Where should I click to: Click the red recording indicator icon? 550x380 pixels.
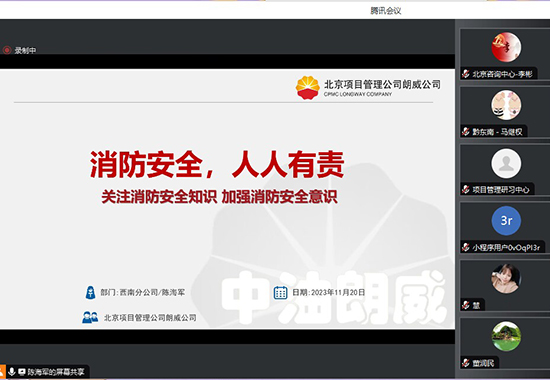click(x=7, y=50)
